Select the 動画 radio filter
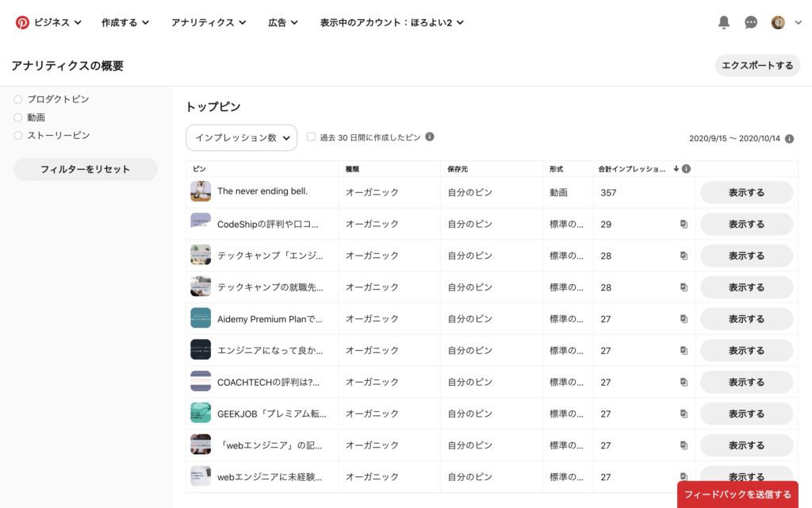The height and width of the screenshot is (508, 812). coord(18,117)
